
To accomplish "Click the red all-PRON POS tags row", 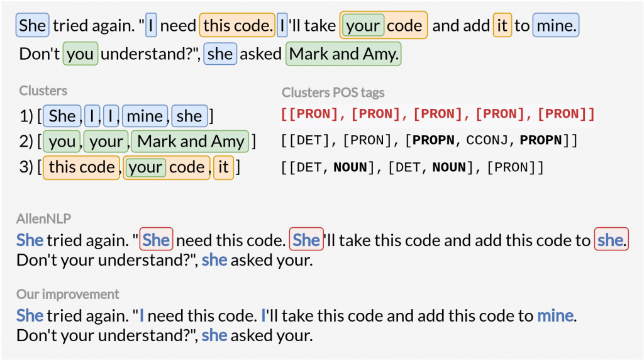I will pyautogui.click(x=437, y=115).
